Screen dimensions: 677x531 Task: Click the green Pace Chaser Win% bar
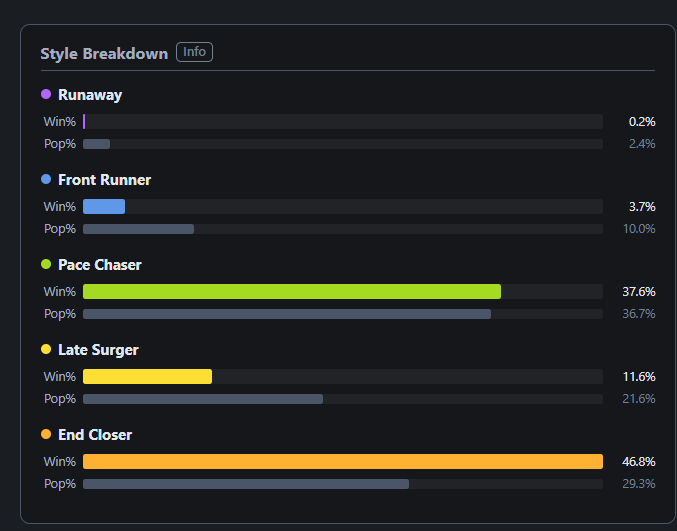tap(292, 291)
